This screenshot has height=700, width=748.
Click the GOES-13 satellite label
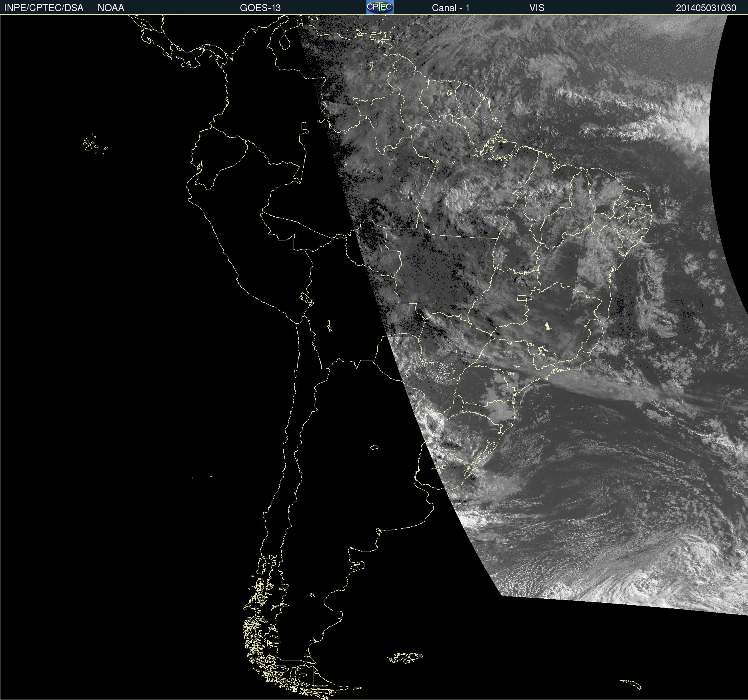tap(260, 8)
